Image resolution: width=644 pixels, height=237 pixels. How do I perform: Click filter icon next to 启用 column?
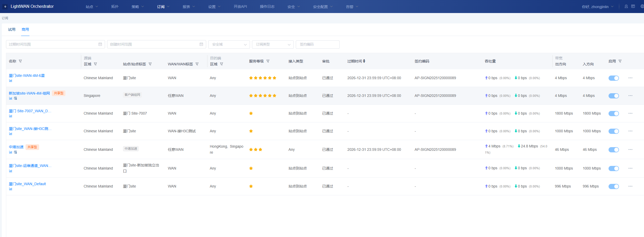(620, 61)
